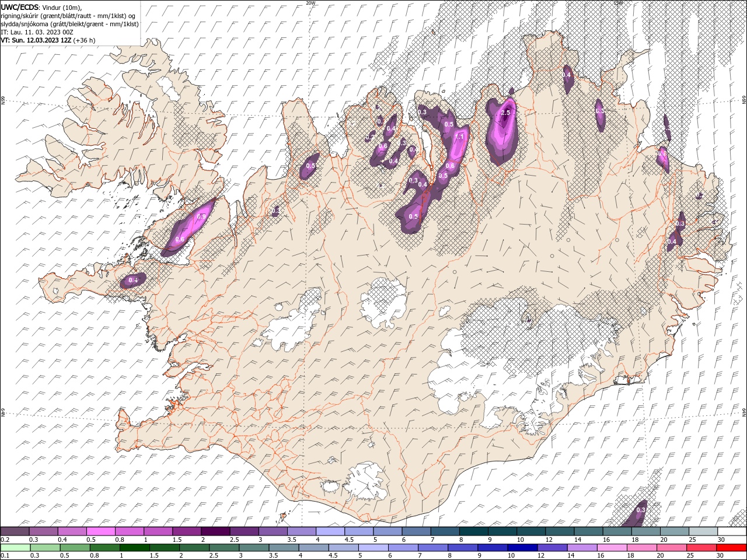Viewport: 747px width, 560px height.
Task: Pick the darkest purple swatch between 2 and 2.5, upper row
Action: tap(215, 531)
